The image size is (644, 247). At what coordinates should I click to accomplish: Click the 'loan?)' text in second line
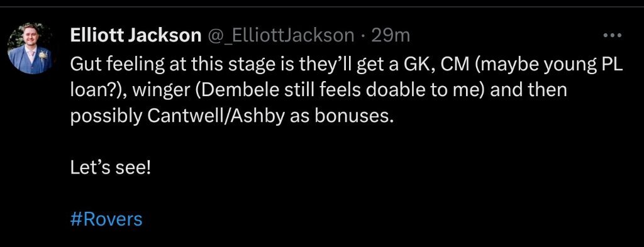pos(99,91)
